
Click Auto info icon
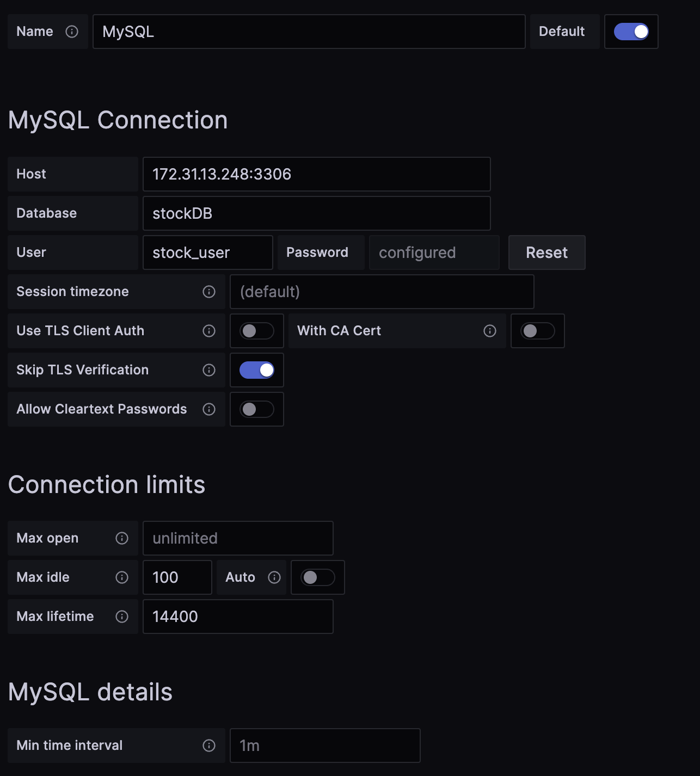[x=274, y=577]
